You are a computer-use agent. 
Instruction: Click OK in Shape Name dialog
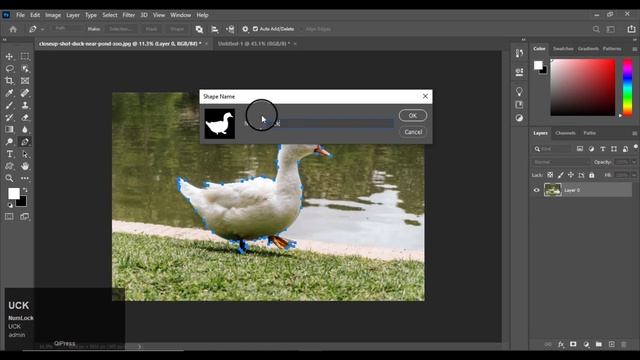click(413, 116)
